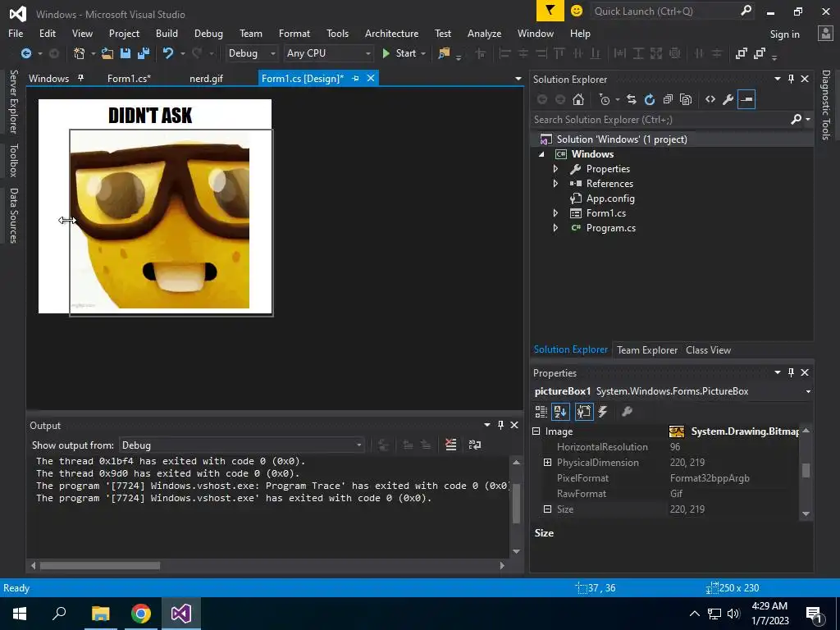840x630 pixels.
Task: Open the Build menu
Action: point(167,33)
